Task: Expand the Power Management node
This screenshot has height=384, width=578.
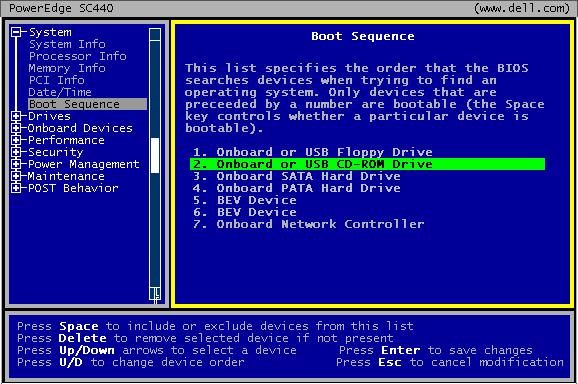Action: coord(16,164)
